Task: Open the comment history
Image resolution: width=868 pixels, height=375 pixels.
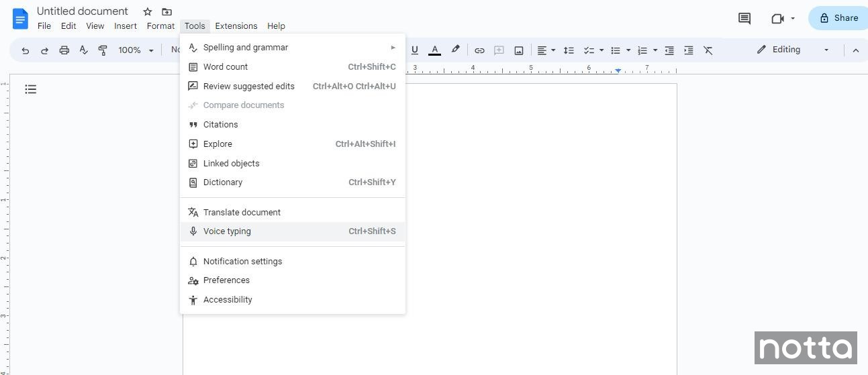Action: click(744, 18)
